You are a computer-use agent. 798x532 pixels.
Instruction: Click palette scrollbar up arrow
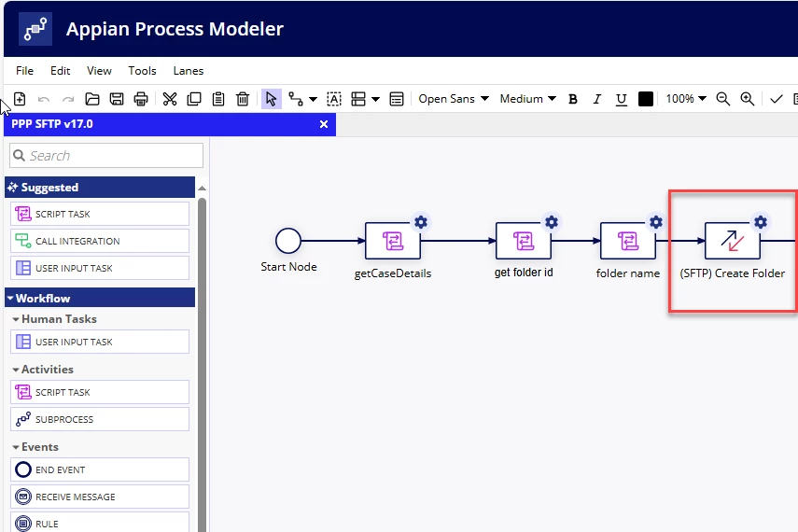202,189
